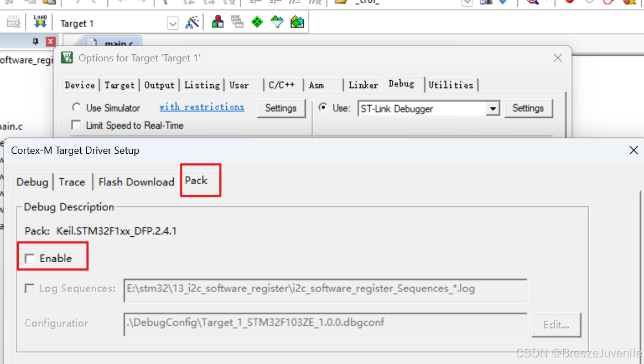Toggle Limit Speed to Real-Time checkbox
This screenshot has height=364, width=644.
click(x=76, y=125)
